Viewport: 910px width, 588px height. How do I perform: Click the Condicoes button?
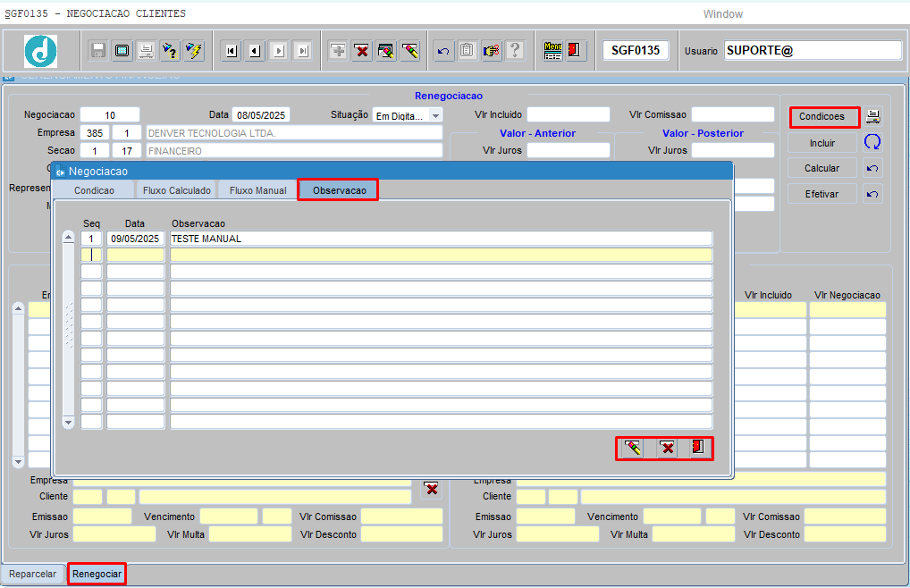tap(822, 116)
